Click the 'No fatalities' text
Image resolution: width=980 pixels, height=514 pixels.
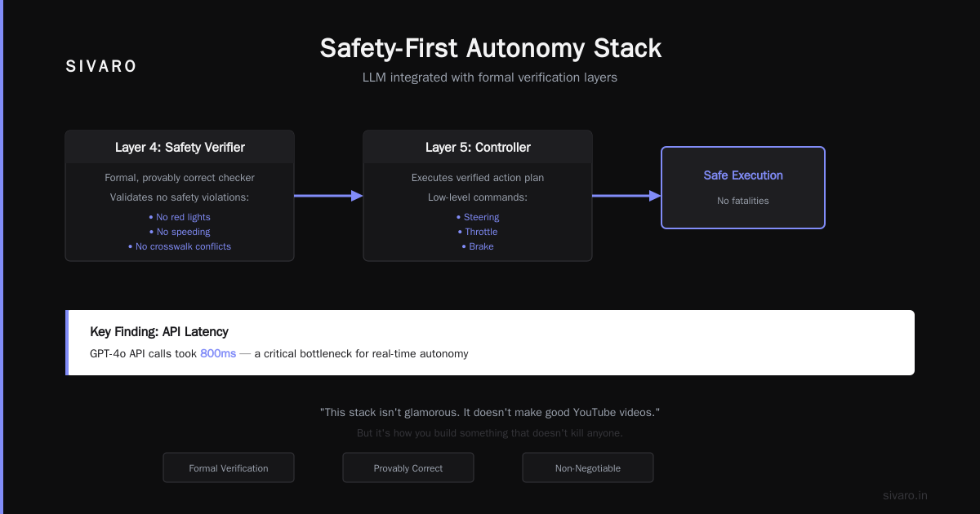pos(743,201)
